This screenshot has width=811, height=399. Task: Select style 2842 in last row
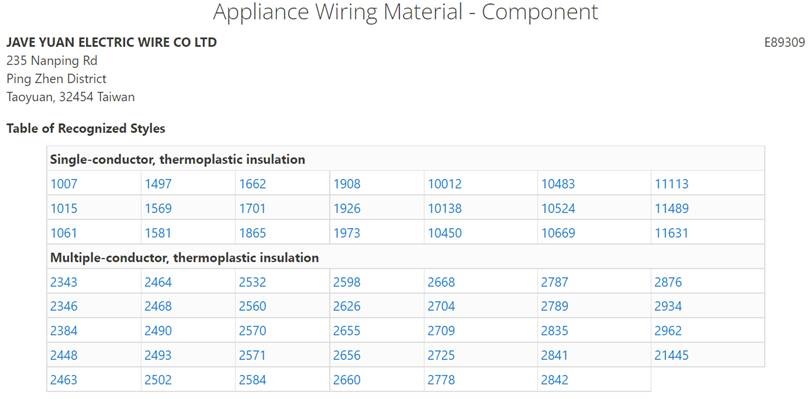[554, 380]
